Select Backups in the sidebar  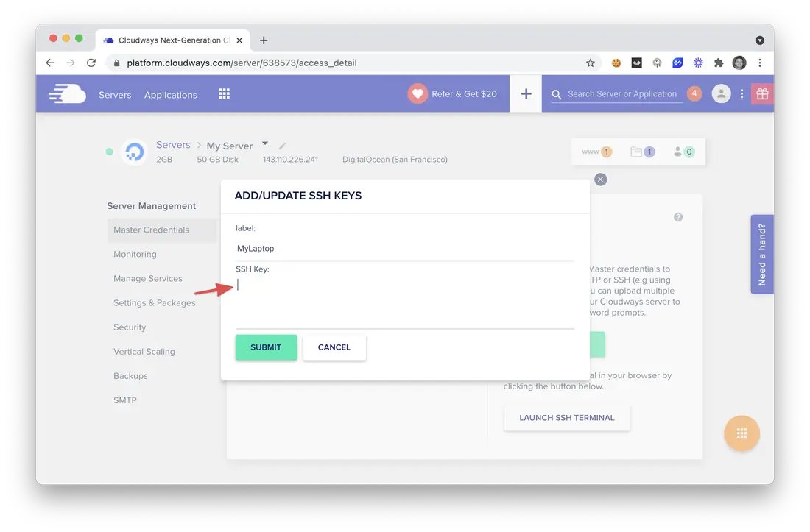(x=130, y=376)
